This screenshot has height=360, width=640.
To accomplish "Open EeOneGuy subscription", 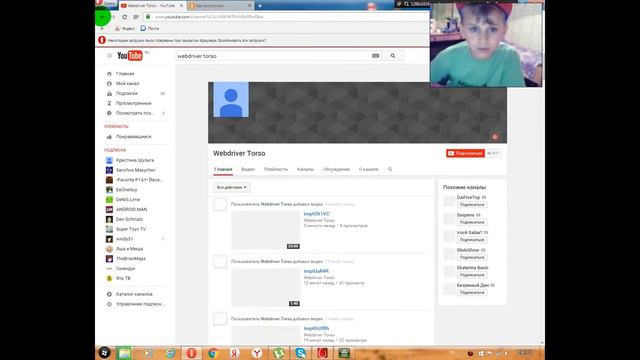I will [127, 190].
